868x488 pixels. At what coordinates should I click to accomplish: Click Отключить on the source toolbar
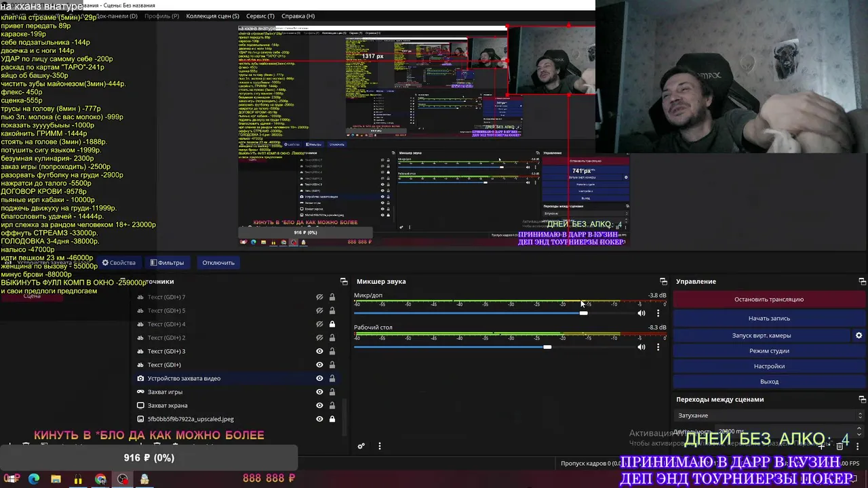pyautogui.click(x=218, y=262)
